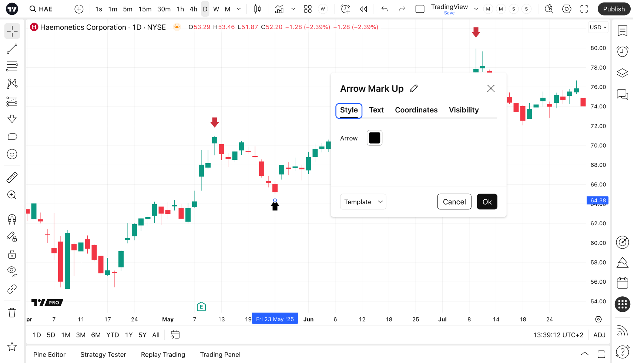Viewport: 644px width, 364px height.
Task: Open the black Arrow color swatch
Action: 375,138
